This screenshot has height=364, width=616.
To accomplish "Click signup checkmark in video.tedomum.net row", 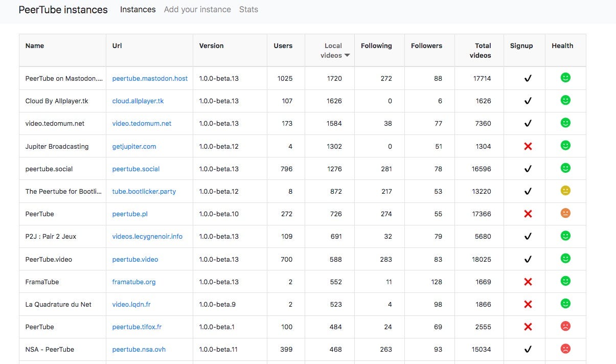I will click(x=528, y=123).
